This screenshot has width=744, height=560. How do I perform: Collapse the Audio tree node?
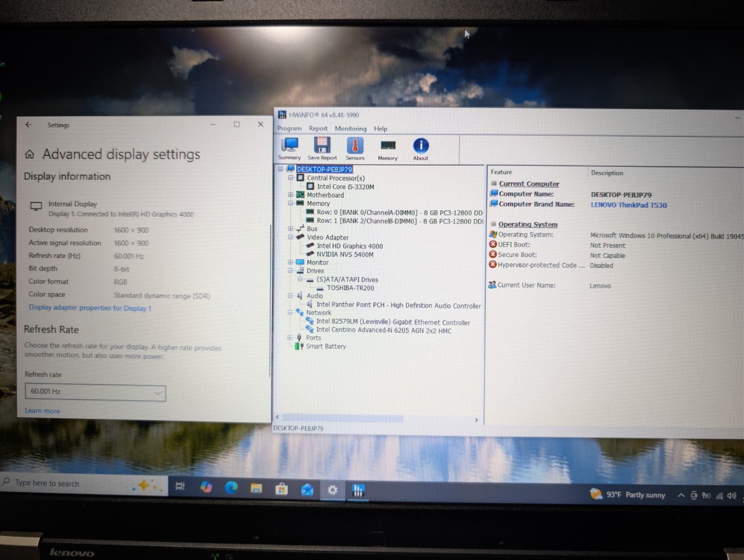point(291,296)
